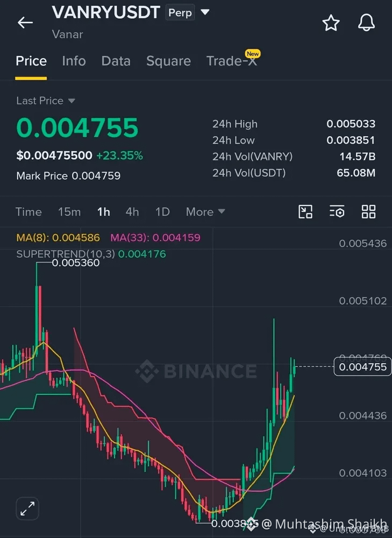Screen dimensions: 392x538
Task: Tap the 24h Low value 0.003851
Action: tap(351, 140)
